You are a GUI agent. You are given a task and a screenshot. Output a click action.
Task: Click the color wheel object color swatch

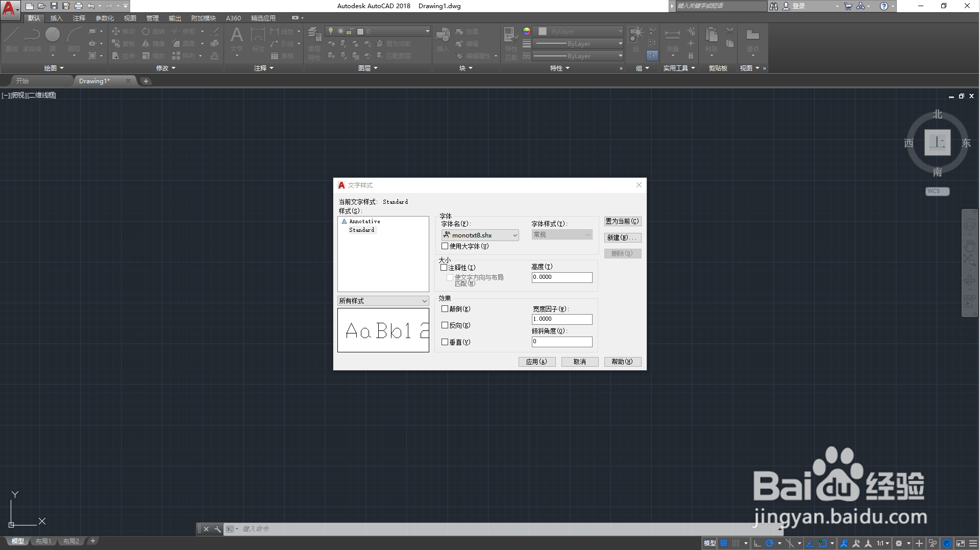(x=526, y=31)
